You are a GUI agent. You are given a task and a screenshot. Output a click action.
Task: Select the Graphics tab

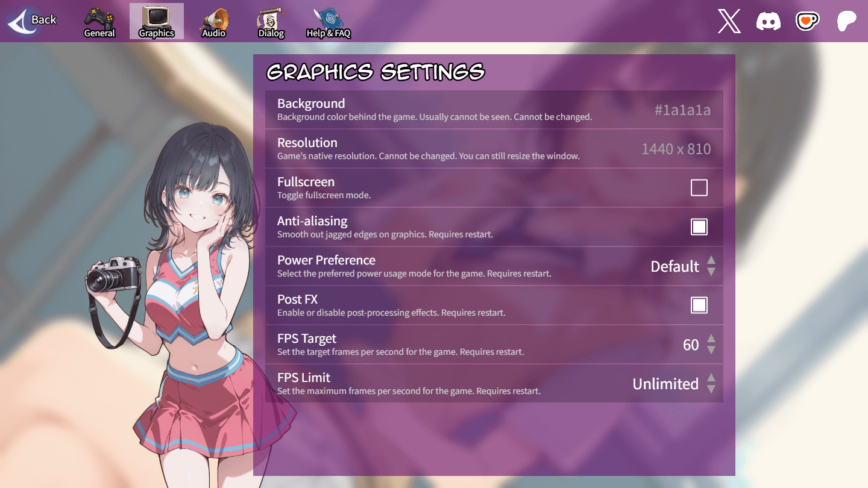coord(157,22)
